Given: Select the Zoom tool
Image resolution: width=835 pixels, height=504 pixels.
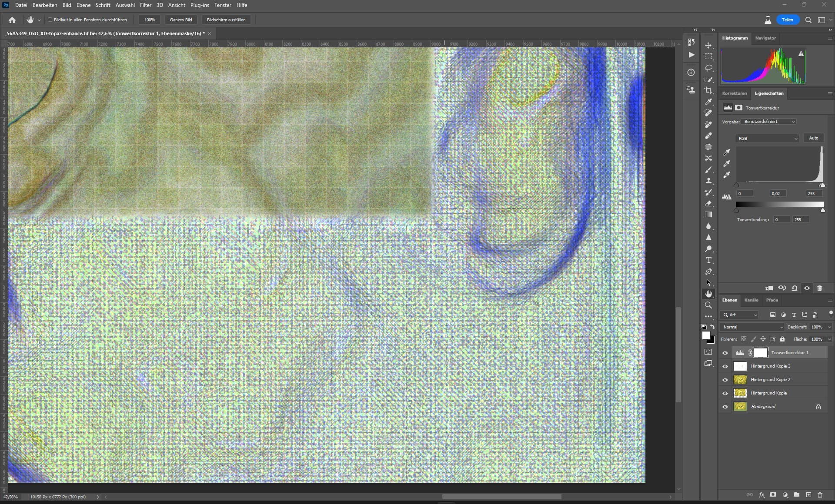Looking at the screenshot, I should point(708,305).
